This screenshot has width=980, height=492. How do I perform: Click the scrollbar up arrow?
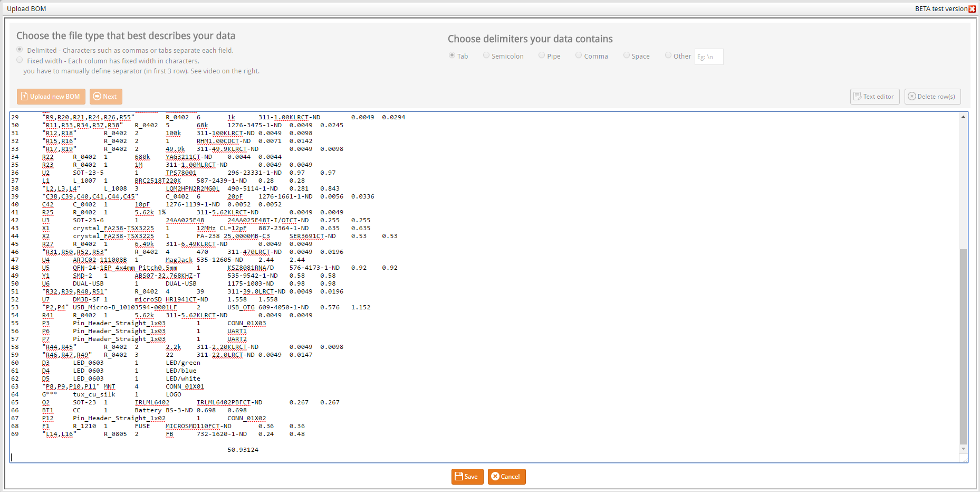pyautogui.click(x=963, y=117)
